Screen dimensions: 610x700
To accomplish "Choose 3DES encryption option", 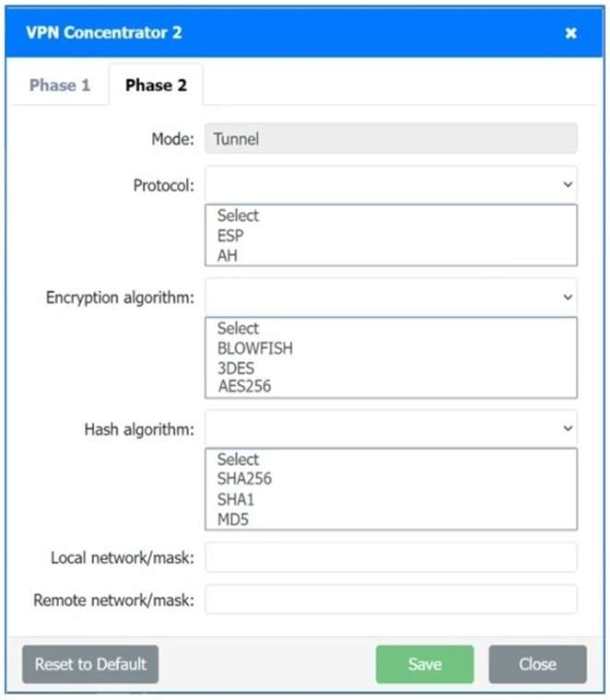I will coord(237,367).
